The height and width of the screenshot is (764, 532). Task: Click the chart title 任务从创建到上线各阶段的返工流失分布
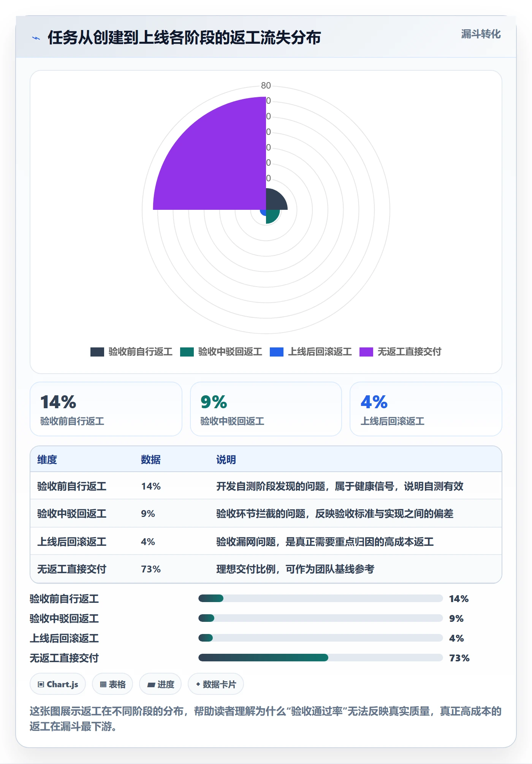coord(184,38)
